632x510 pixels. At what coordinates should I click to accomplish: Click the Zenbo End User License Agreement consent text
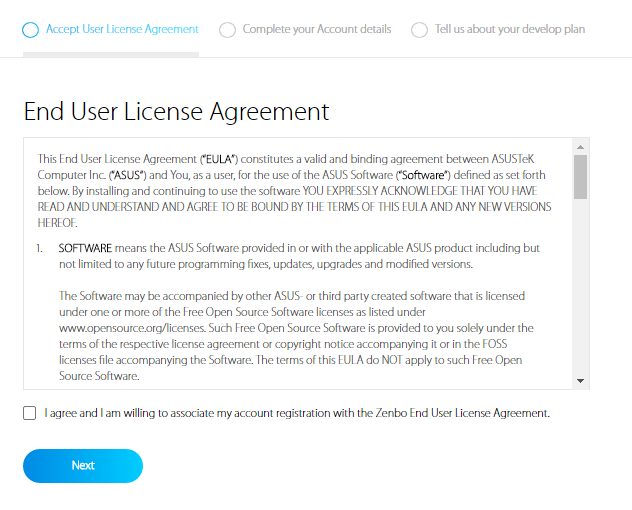tap(297, 413)
